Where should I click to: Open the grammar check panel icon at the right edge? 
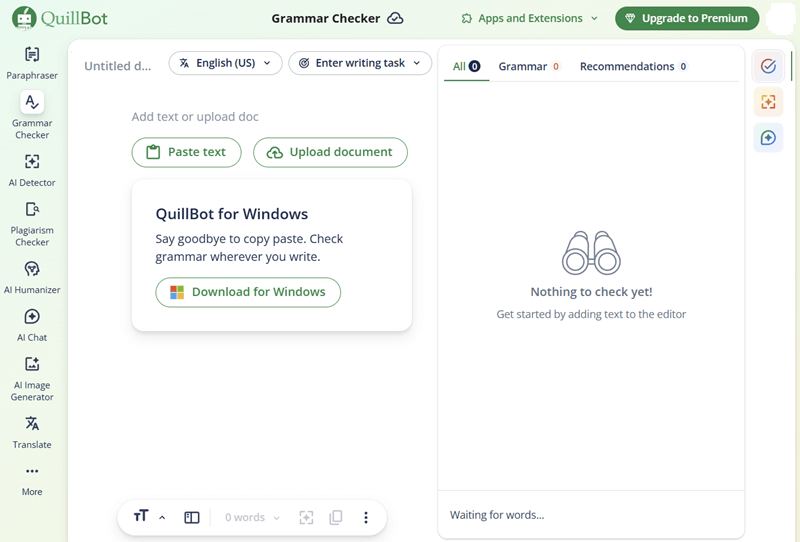click(x=768, y=66)
